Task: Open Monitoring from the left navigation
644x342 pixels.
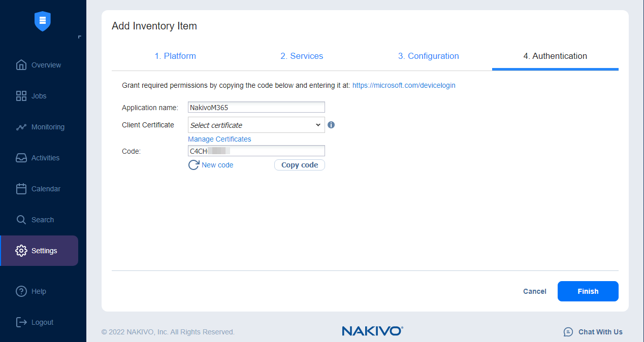Action: pos(21,127)
